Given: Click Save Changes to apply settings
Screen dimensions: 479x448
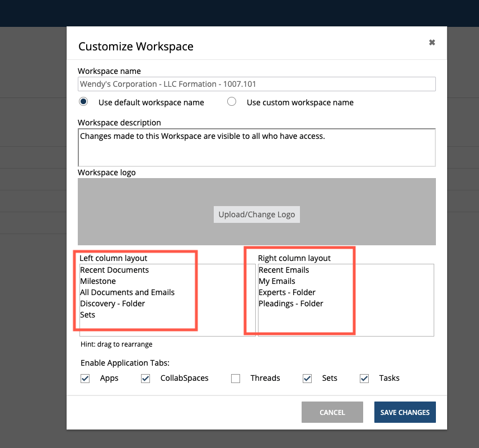Looking at the screenshot, I should (x=405, y=412).
